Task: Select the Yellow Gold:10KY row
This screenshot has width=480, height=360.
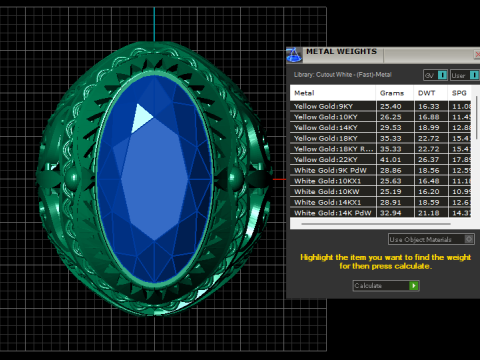Action: (381, 117)
